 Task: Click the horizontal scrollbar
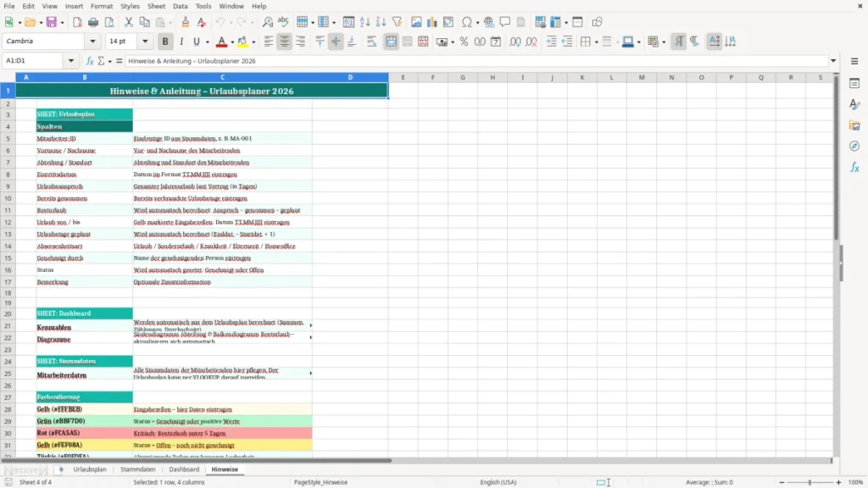197,460
